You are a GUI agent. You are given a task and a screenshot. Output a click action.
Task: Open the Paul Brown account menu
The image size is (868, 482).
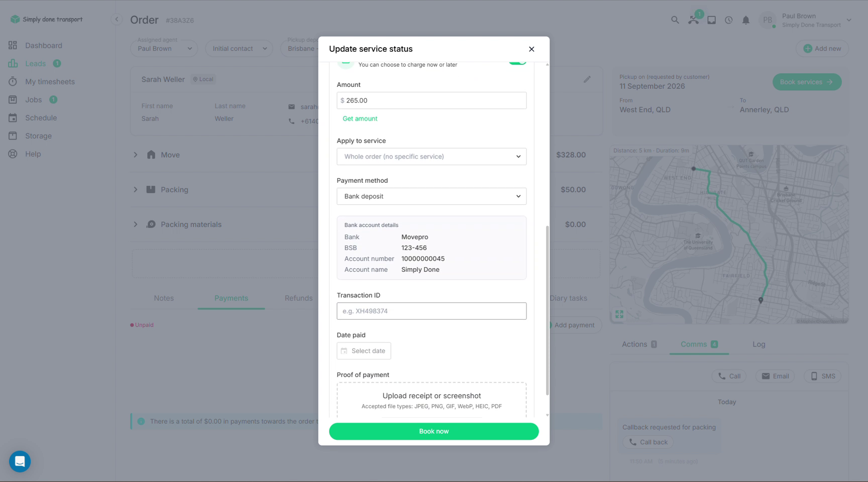click(x=806, y=20)
